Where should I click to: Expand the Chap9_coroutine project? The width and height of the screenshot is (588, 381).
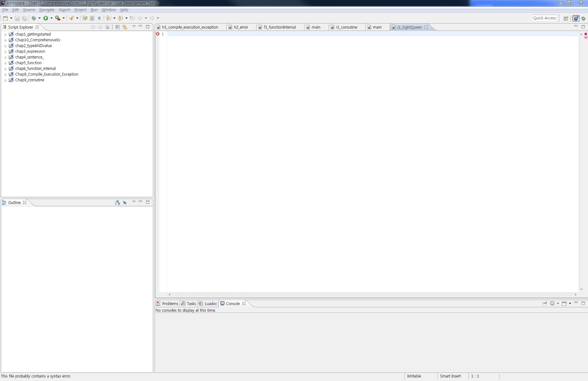pyautogui.click(x=6, y=80)
